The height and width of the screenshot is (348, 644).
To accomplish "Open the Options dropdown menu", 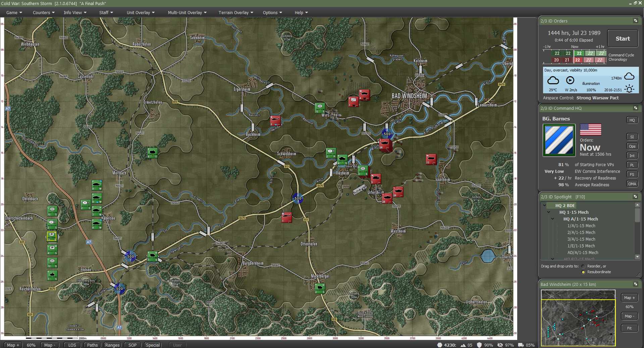I will pyautogui.click(x=272, y=12).
